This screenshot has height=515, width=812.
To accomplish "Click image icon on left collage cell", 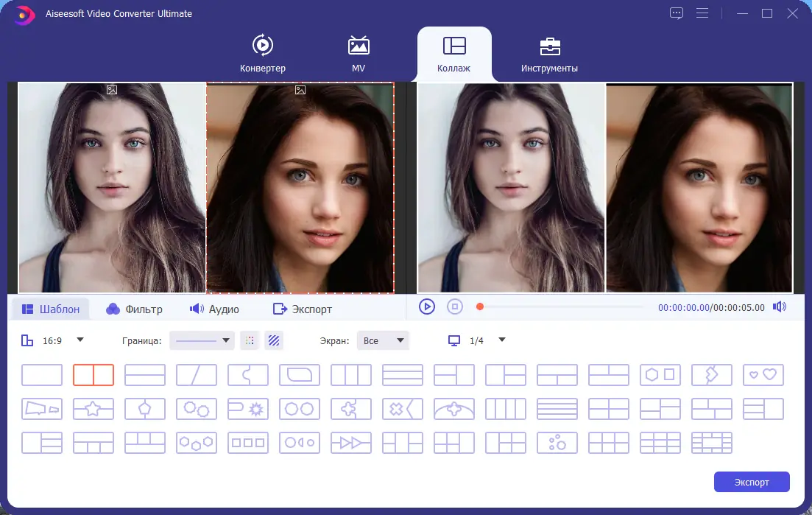I will tap(112, 90).
